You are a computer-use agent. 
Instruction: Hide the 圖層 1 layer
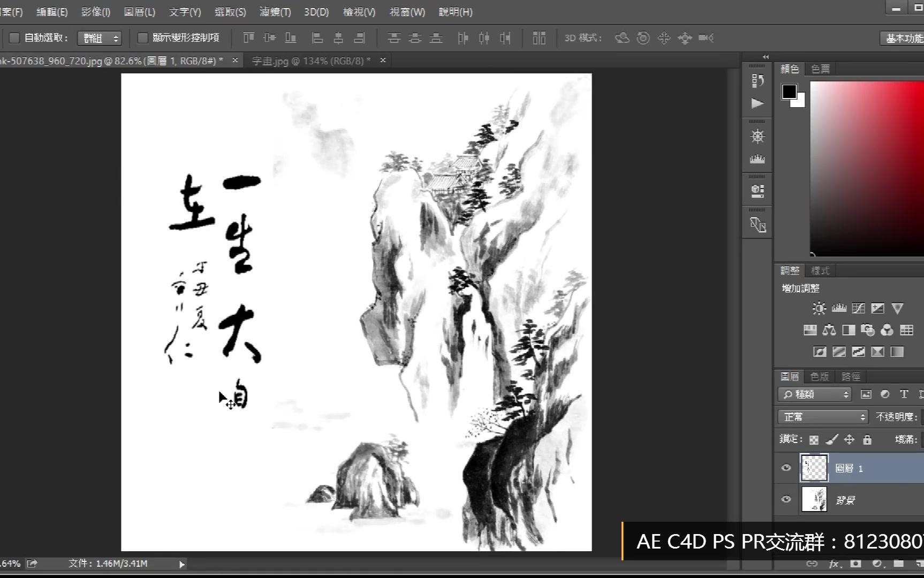coord(786,468)
